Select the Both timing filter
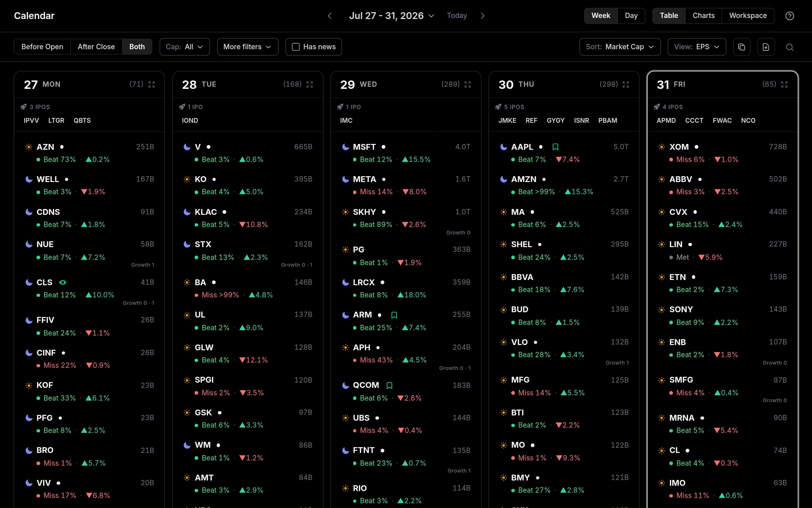 [137, 47]
